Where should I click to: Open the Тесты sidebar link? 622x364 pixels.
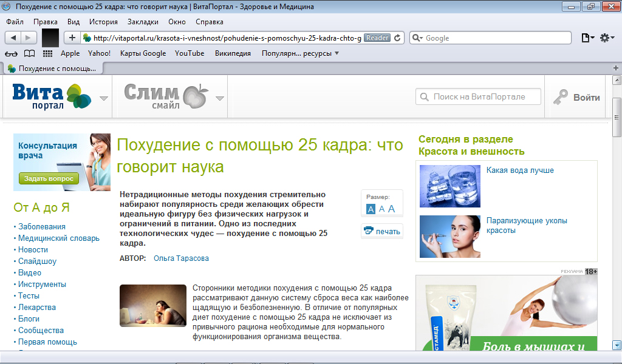(x=29, y=295)
